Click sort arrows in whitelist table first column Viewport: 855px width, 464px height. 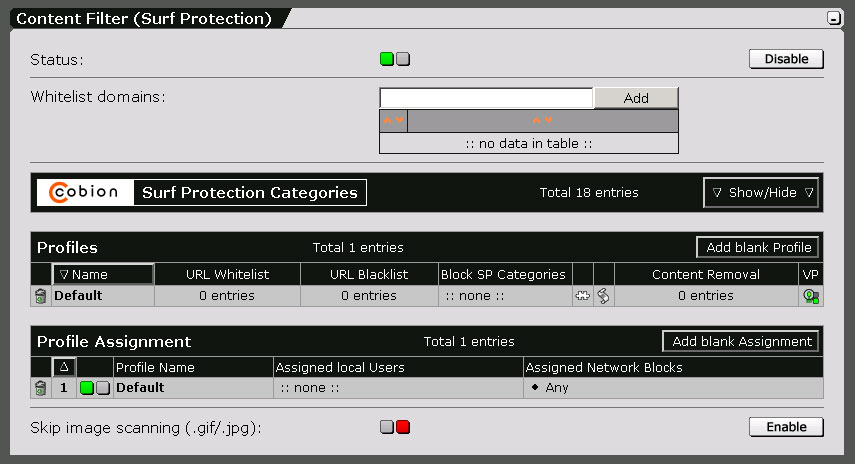(x=393, y=120)
